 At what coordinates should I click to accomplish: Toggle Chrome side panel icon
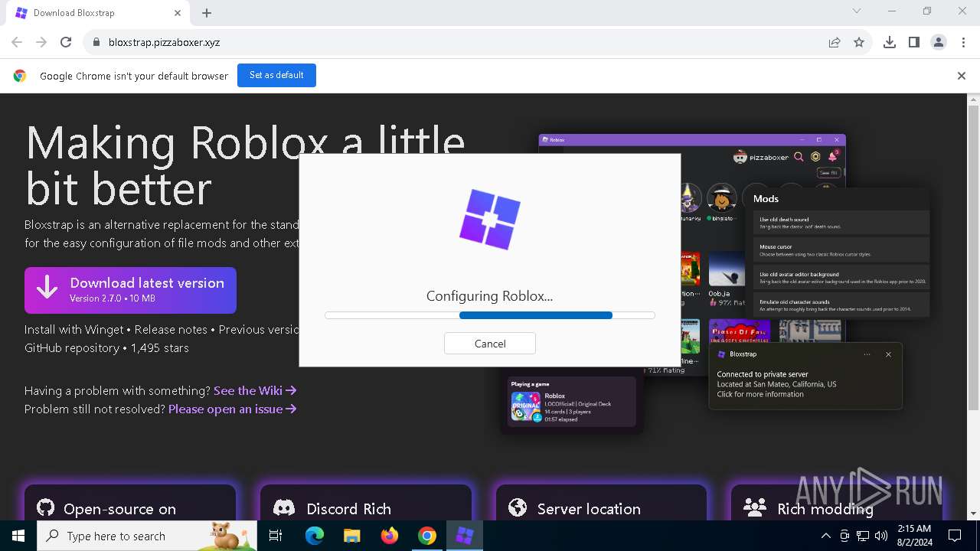pyautogui.click(x=914, y=42)
